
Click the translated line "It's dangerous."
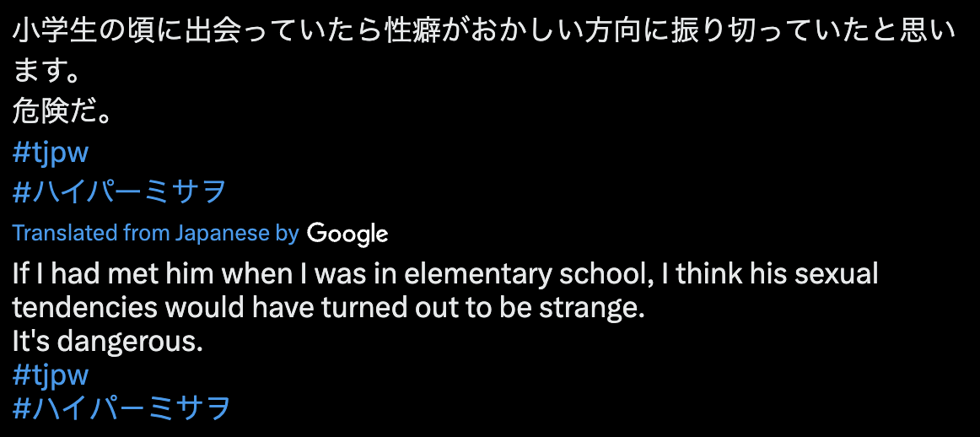107,342
